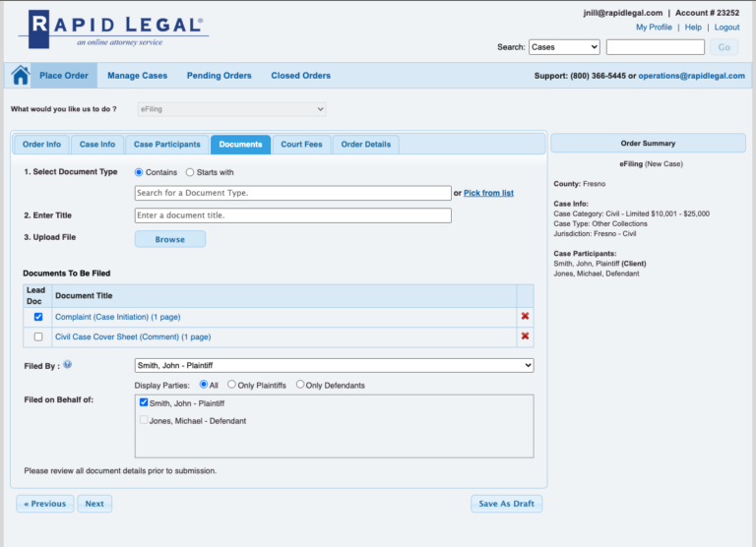Switch to the Court Fees tab
The image size is (756, 547).
[x=302, y=145]
